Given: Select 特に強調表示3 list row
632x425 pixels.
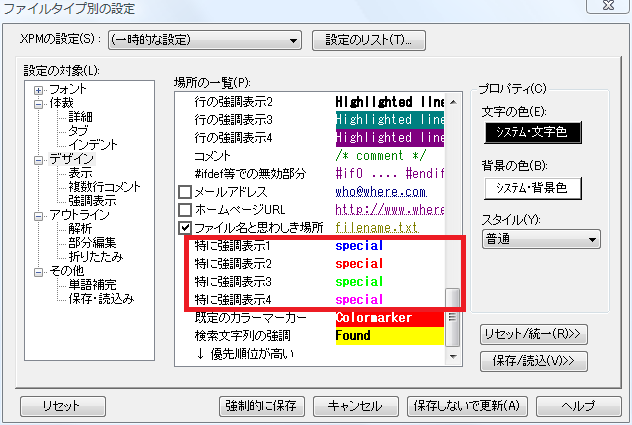Looking at the screenshot, I should (310, 281).
